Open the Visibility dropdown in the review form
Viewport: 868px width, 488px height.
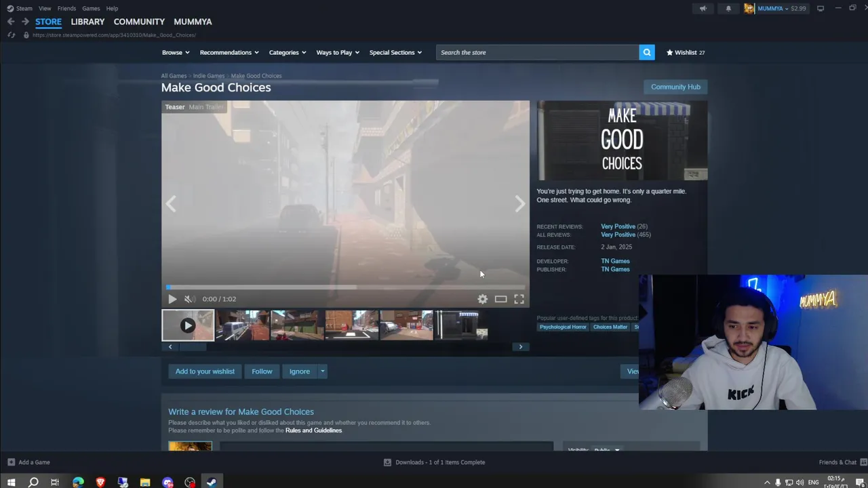click(x=606, y=450)
